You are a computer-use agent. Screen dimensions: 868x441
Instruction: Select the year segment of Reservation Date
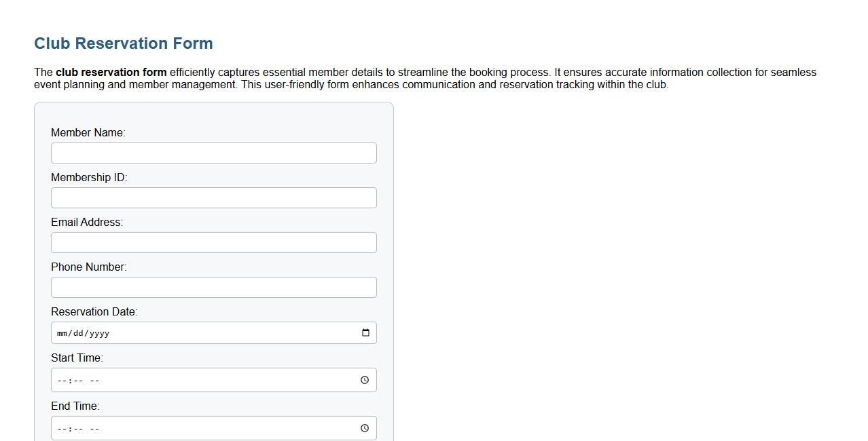point(99,333)
